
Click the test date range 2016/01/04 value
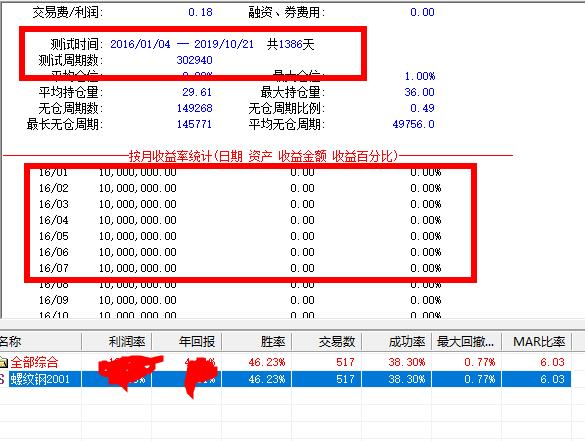(x=140, y=44)
